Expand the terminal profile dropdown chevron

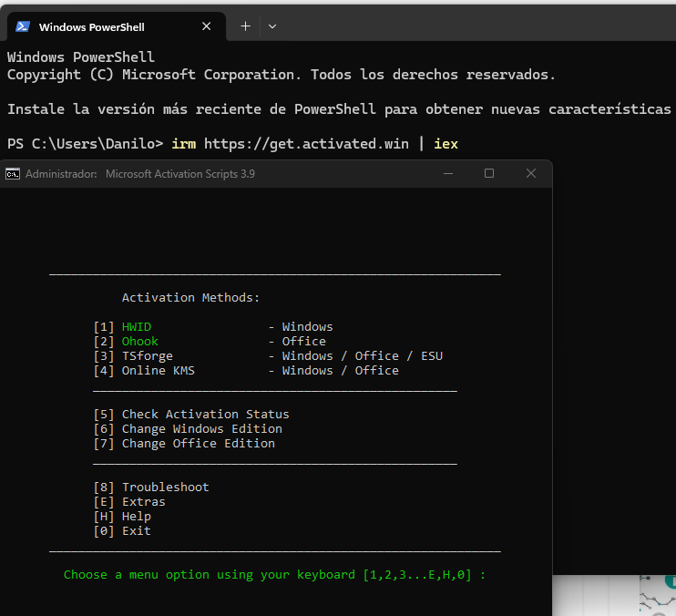pos(272,26)
